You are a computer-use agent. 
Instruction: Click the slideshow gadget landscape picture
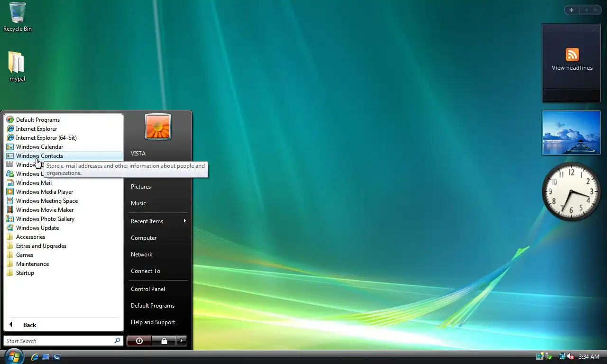(x=571, y=133)
